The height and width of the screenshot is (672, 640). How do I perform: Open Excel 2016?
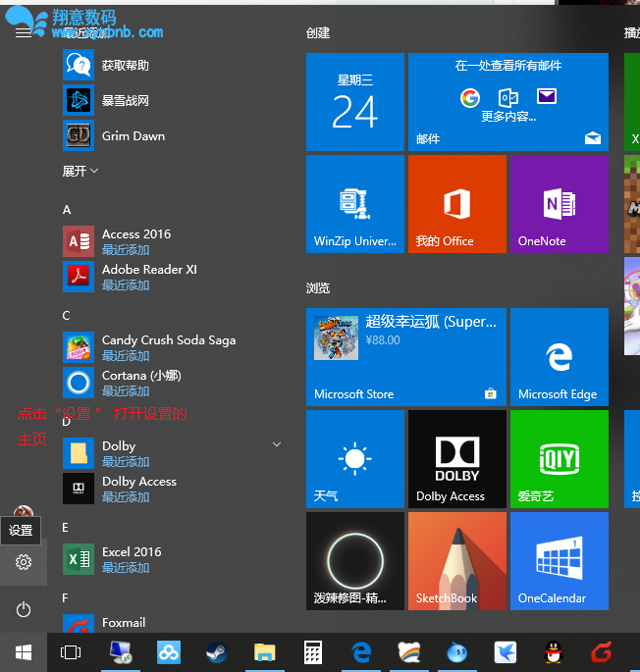172,559
